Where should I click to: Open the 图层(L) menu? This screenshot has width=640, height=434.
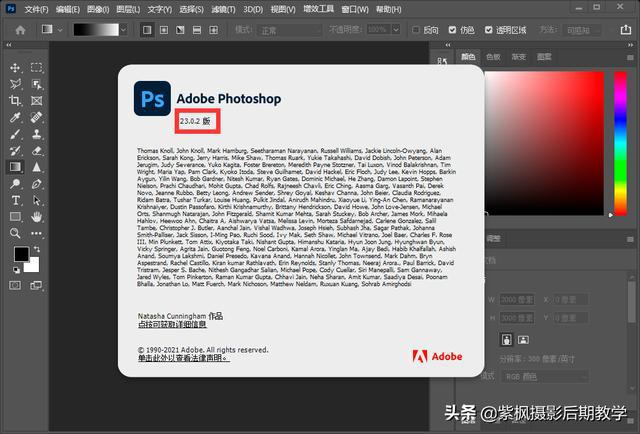click(x=128, y=9)
